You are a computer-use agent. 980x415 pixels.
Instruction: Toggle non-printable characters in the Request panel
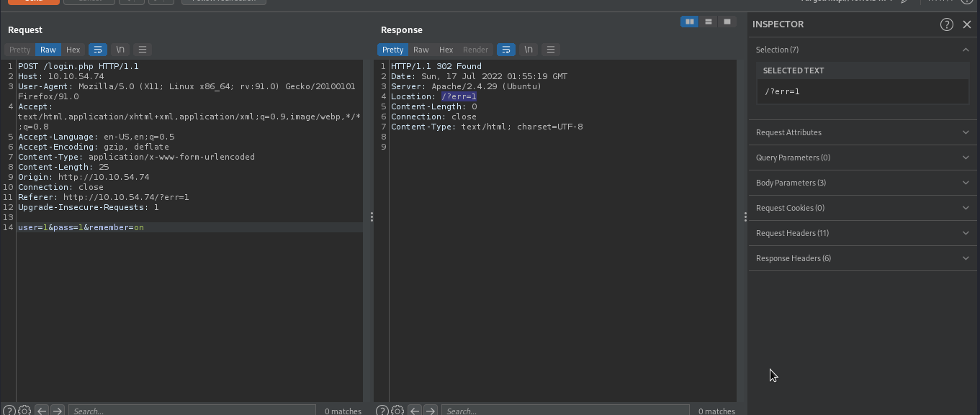click(120, 50)
